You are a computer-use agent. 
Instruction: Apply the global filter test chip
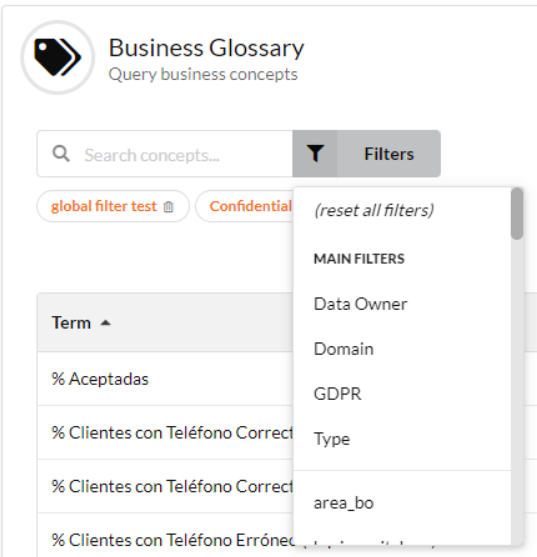[x=104, y=206]
